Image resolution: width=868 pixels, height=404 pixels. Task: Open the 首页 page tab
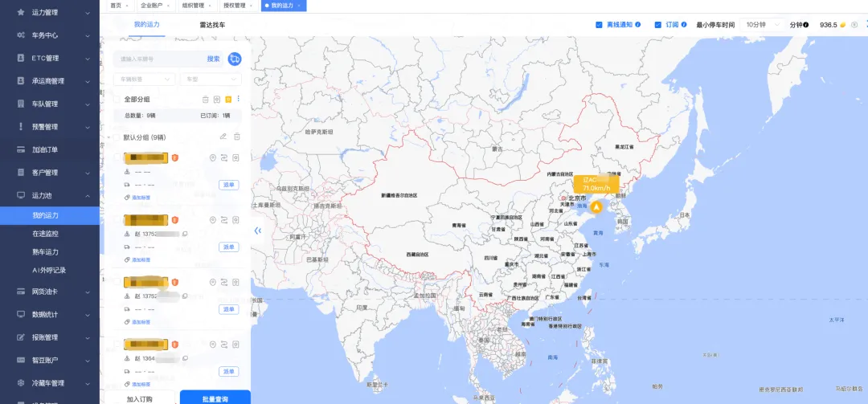[x=119, y=6]
